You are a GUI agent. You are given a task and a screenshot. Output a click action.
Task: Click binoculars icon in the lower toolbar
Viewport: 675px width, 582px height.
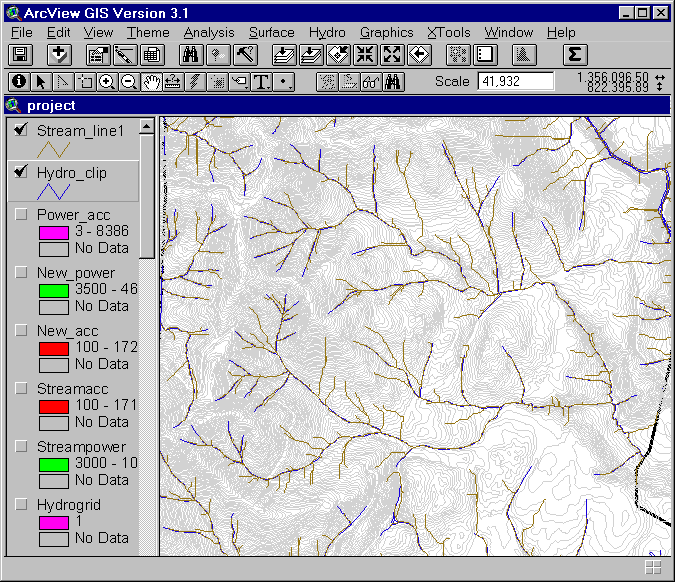pyautogui.click(x=393, y=81)
